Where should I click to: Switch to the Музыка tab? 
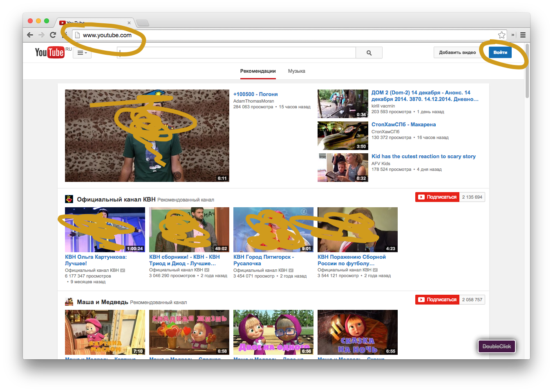296,71
